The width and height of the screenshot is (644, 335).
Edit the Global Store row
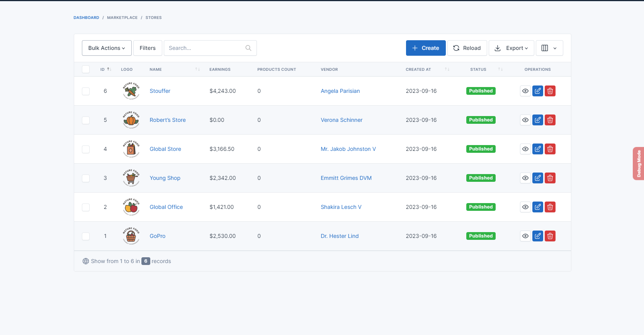[x=538, y=149]
